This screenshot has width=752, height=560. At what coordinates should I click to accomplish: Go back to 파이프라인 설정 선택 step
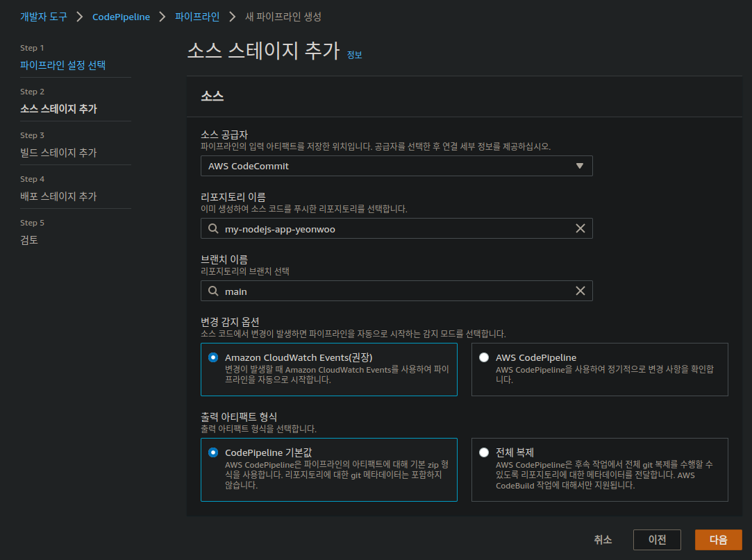pos(62,65)
